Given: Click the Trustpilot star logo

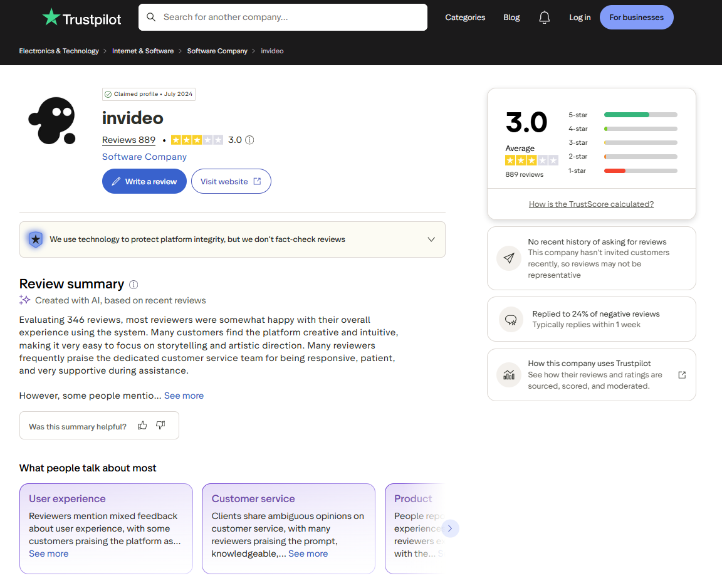Looking at the screenshot, I should click(x=51, y=17).
